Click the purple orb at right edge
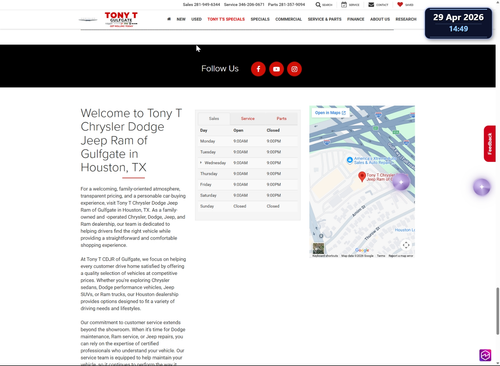 coord(482,187)
